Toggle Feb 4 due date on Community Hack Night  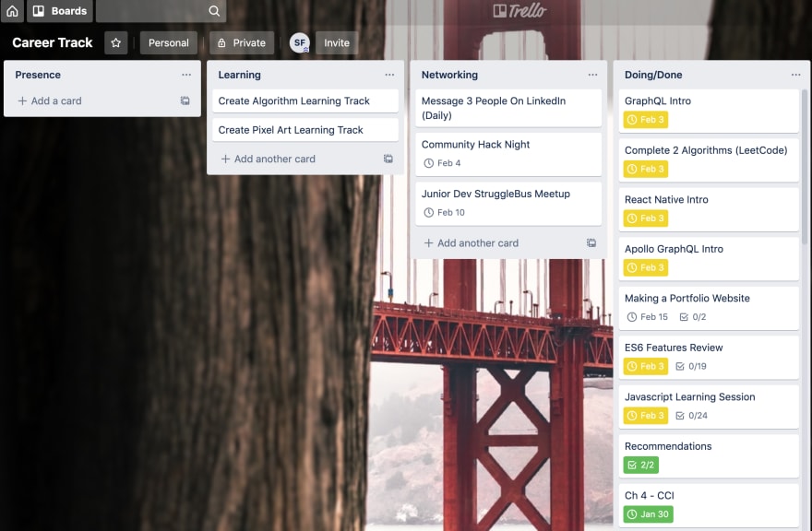pyautogui.click(x=442, y=163)
